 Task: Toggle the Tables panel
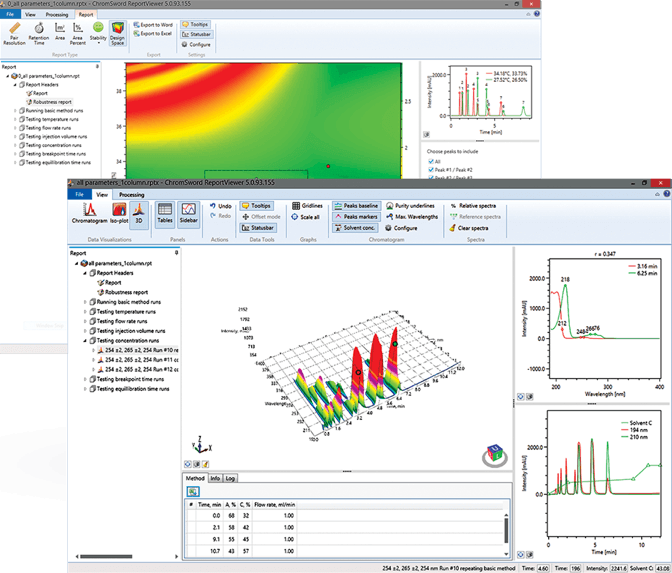click(164, 212)
